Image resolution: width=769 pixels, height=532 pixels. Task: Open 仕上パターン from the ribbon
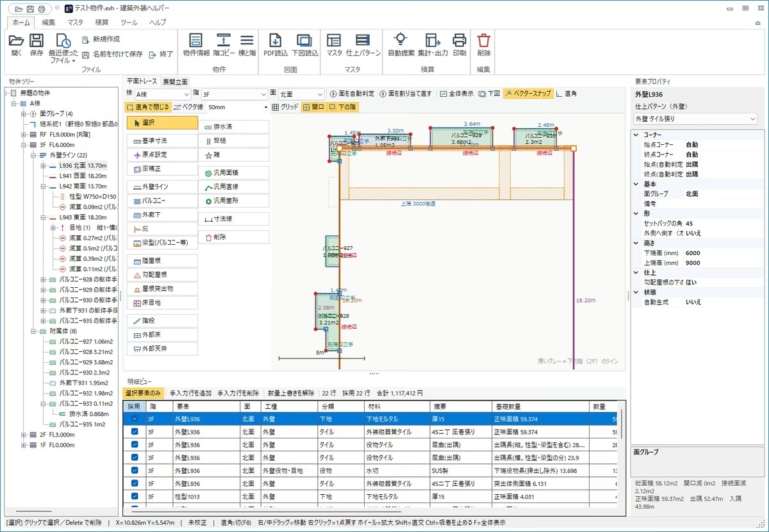point(363,46)
